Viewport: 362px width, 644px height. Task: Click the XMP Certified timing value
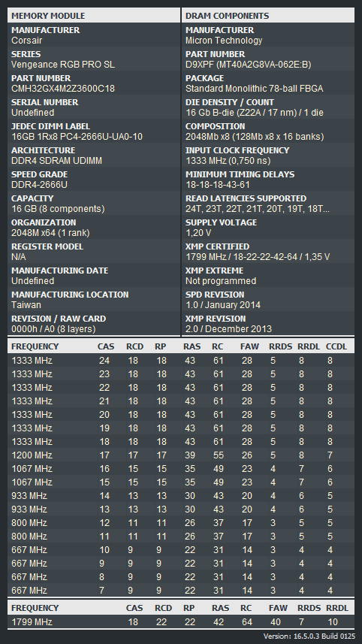click(258, 257)
